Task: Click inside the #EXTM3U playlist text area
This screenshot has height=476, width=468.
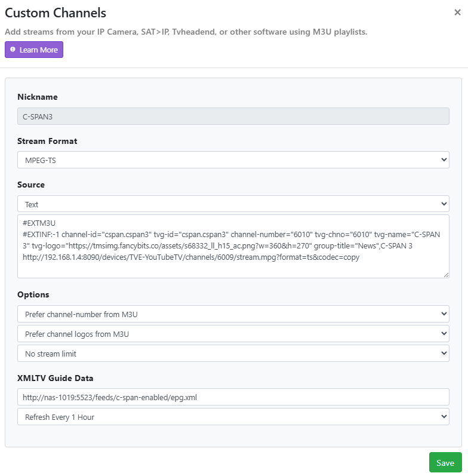Action: (x=233, y=246)
